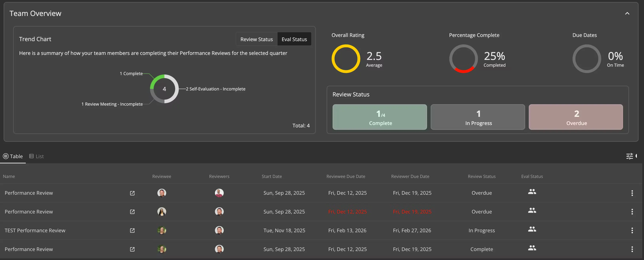644x260 pixels.
Task: Select the Eval Status toggle button
Action: tap(294, 39)
